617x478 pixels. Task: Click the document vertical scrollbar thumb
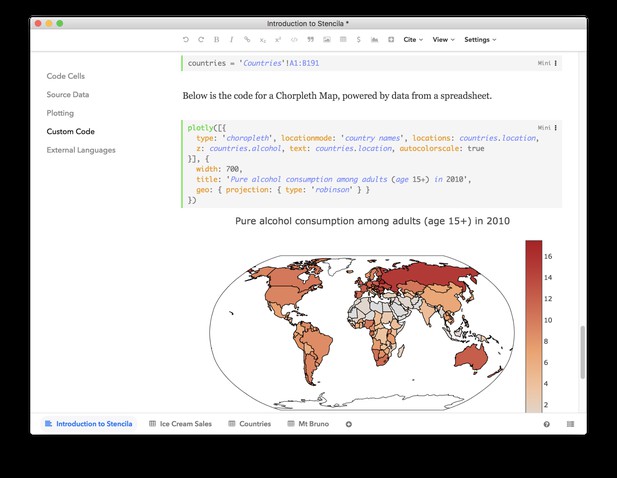pos(582,352)
